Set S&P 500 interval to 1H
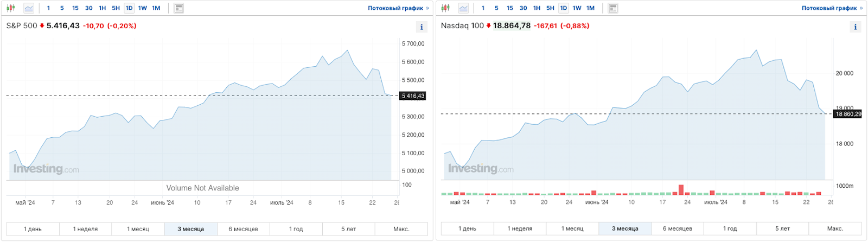 click(x=103, y=8)
